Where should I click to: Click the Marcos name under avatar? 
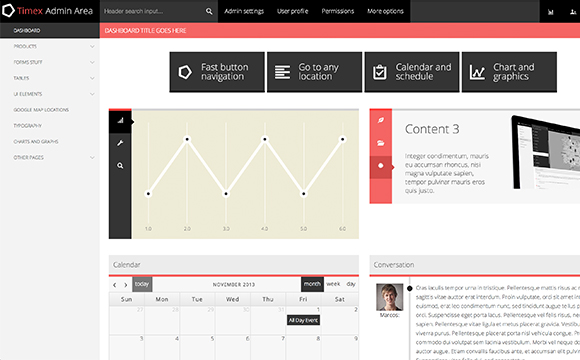click(x=390, y=315)
